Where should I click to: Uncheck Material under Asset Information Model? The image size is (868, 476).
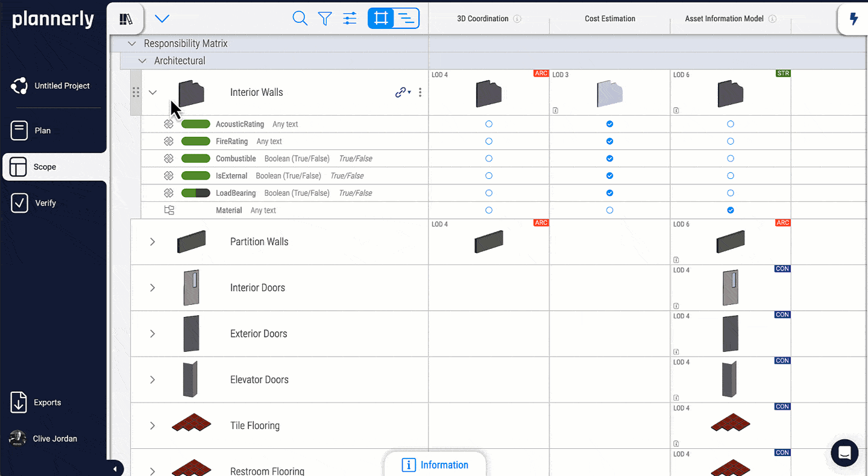pos(731,210)
